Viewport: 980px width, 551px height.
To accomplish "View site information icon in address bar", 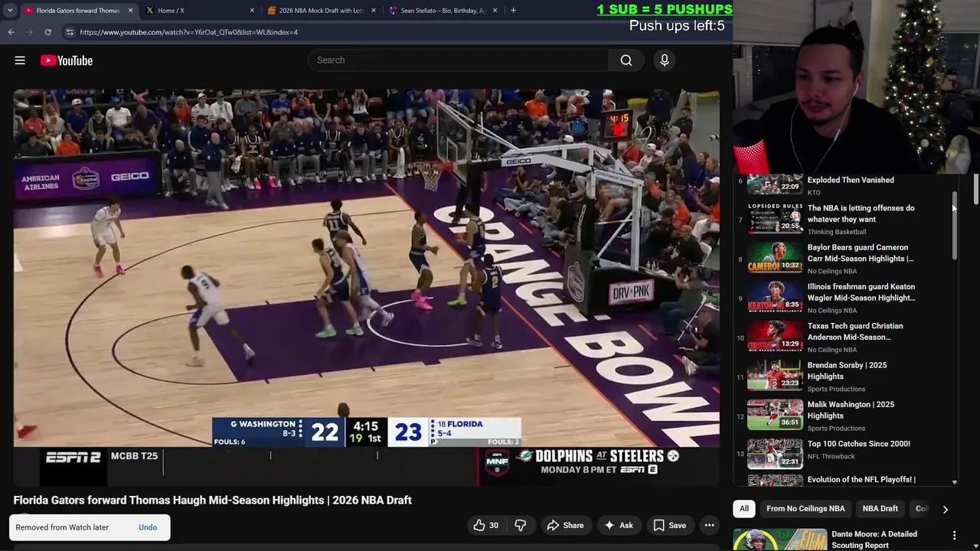I will [x=70, y=32].
